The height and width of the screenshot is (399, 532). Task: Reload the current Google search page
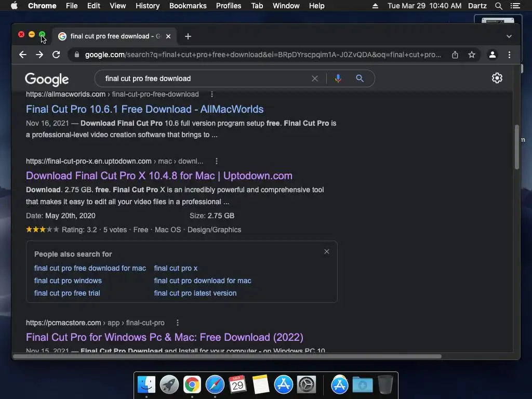(x=56, y=55)
